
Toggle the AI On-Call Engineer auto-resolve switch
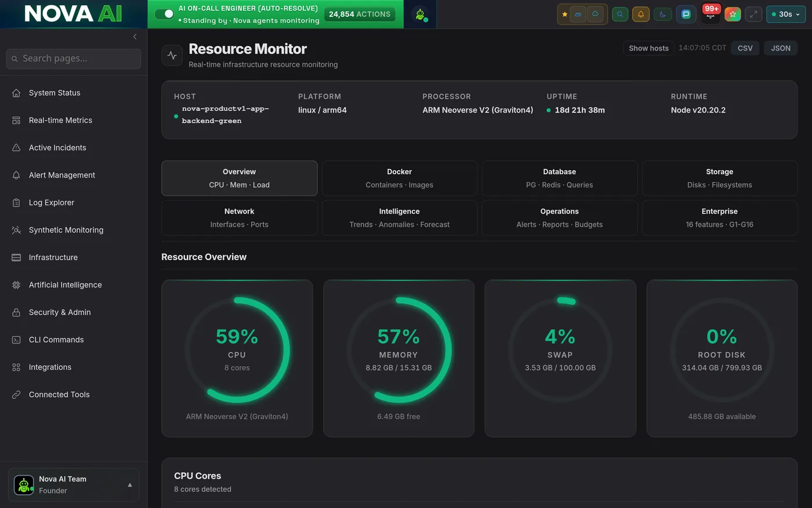click(x=165, y=14)
